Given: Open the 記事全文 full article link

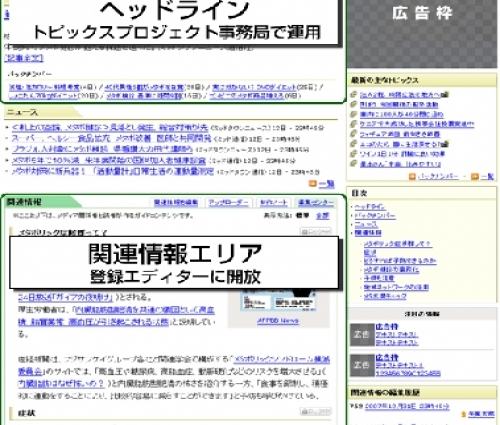Looking at the screenshot, I should (x=24, y=58).
